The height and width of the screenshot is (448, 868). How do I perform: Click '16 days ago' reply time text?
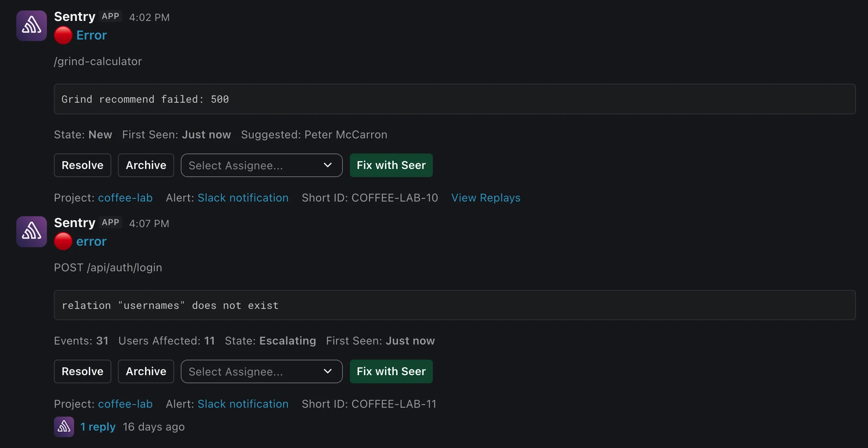154,427
